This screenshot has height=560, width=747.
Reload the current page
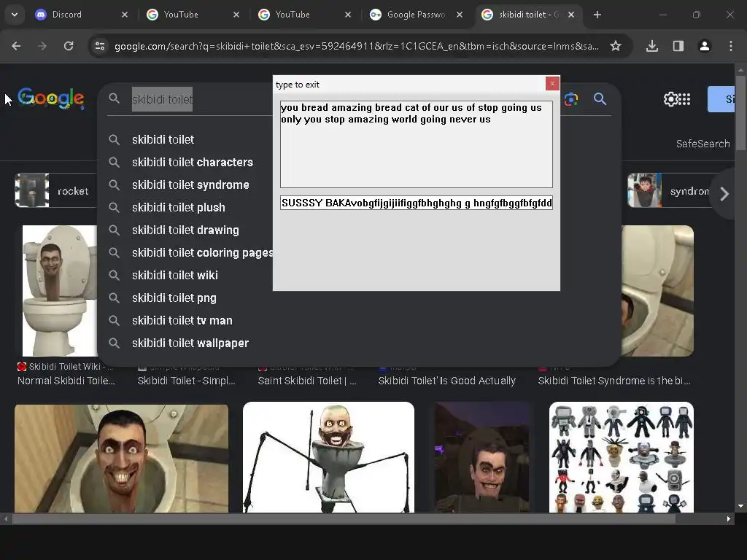[x=69, y=46]
